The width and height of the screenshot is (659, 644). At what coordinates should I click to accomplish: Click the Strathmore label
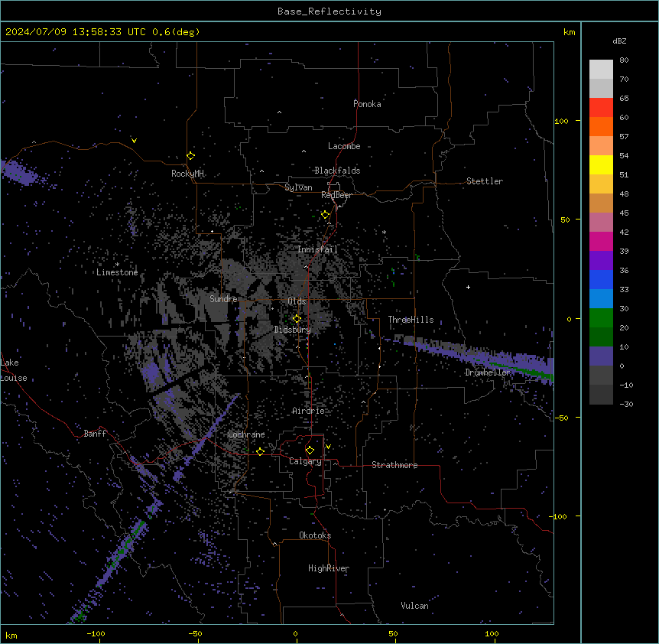[394, 465]
